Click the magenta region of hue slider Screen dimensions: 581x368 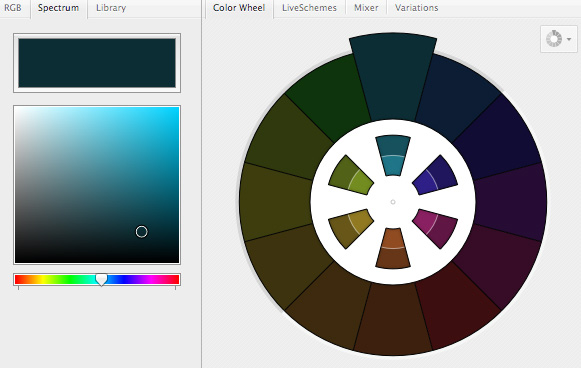click(150, 279)
